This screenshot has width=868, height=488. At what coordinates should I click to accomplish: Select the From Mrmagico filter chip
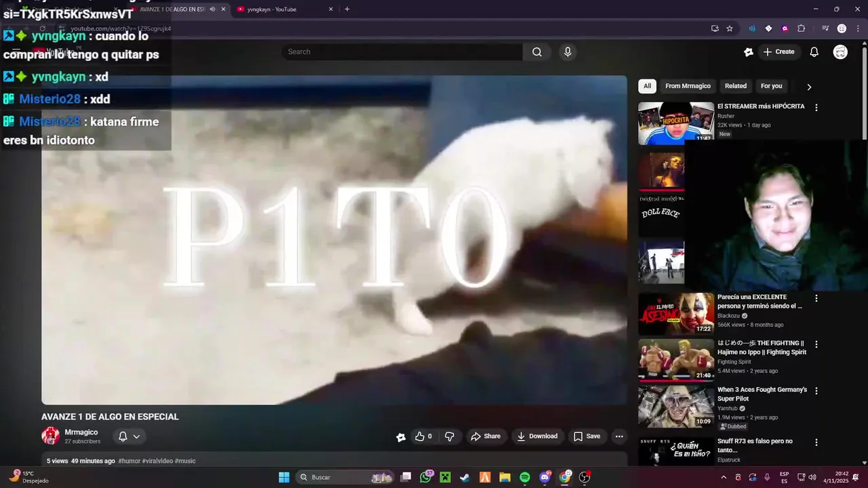(688, 86)
